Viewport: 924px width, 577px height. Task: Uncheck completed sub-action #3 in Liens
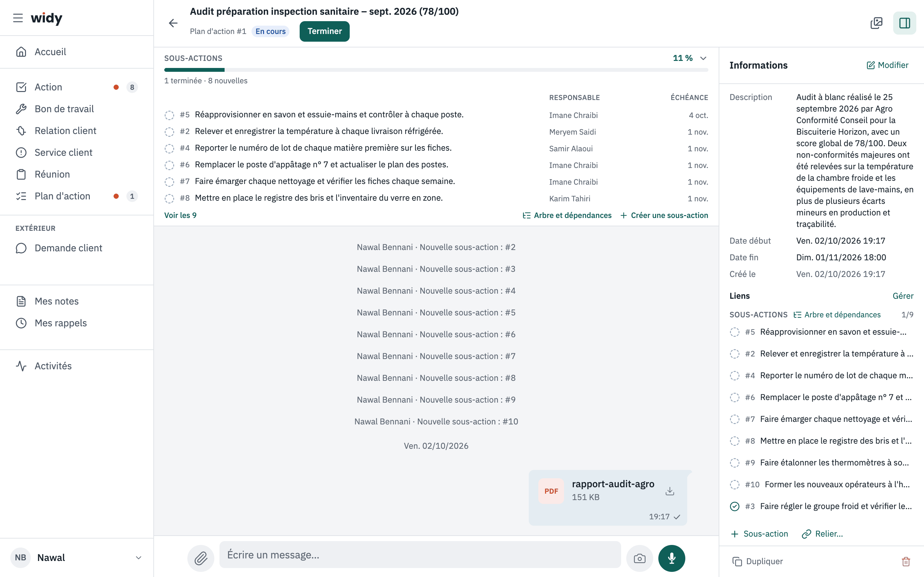point(735,506)
